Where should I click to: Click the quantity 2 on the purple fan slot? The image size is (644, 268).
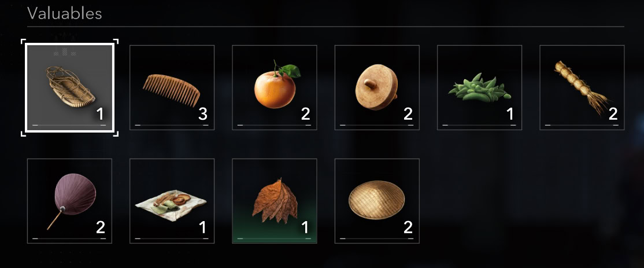[x=100, y=227]
